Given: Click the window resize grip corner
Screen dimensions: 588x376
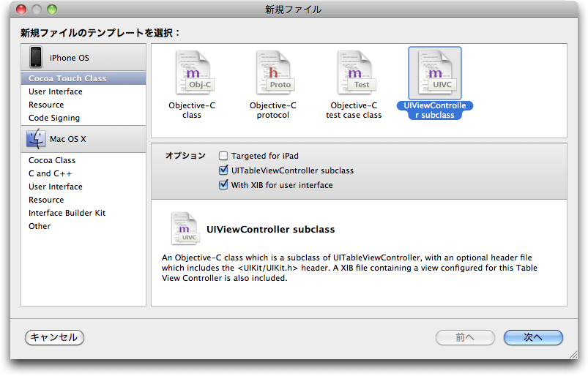Looking at the screenshot, I should [573, 355].
